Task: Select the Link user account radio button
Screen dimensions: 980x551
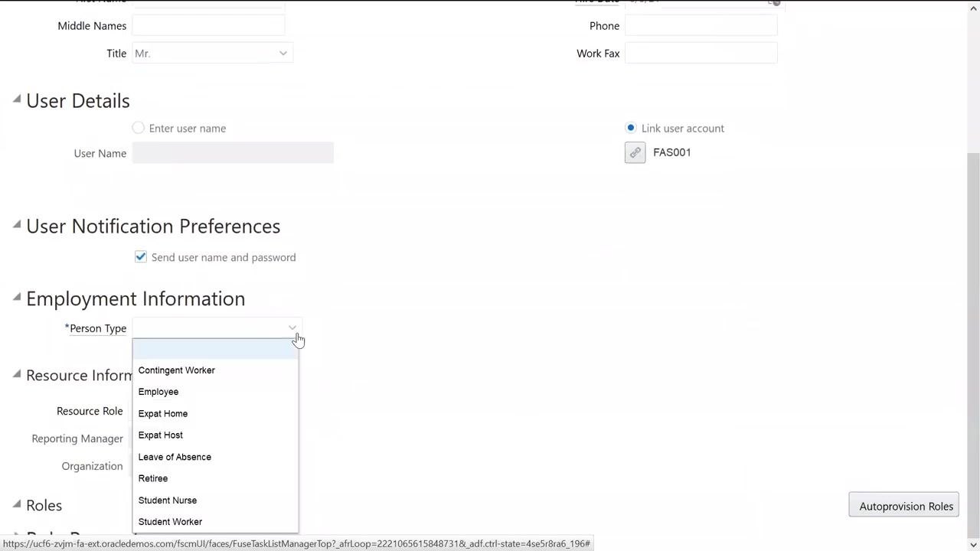Action: 631,128
